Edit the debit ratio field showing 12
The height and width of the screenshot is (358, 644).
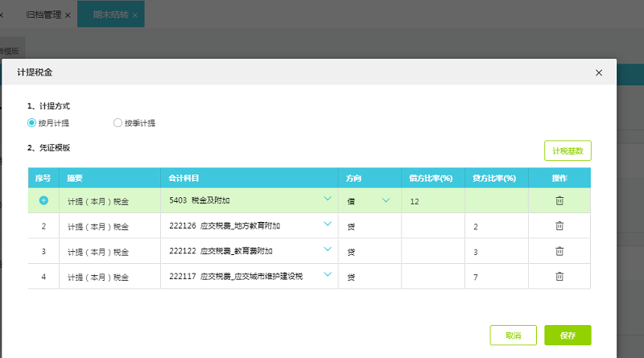[432, 201]
